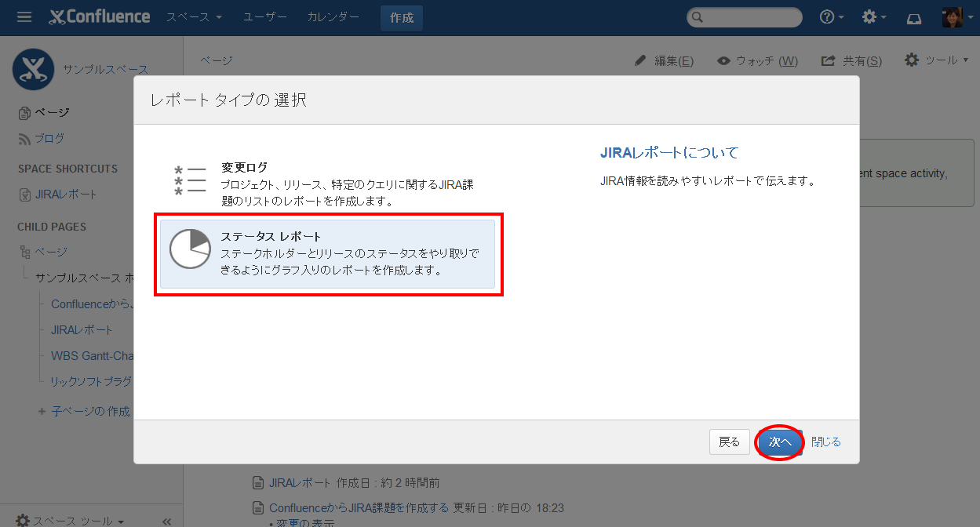Open the hamburger menu in the header
The width and height of the screenshot is (980, 527).
coord(24,16)
